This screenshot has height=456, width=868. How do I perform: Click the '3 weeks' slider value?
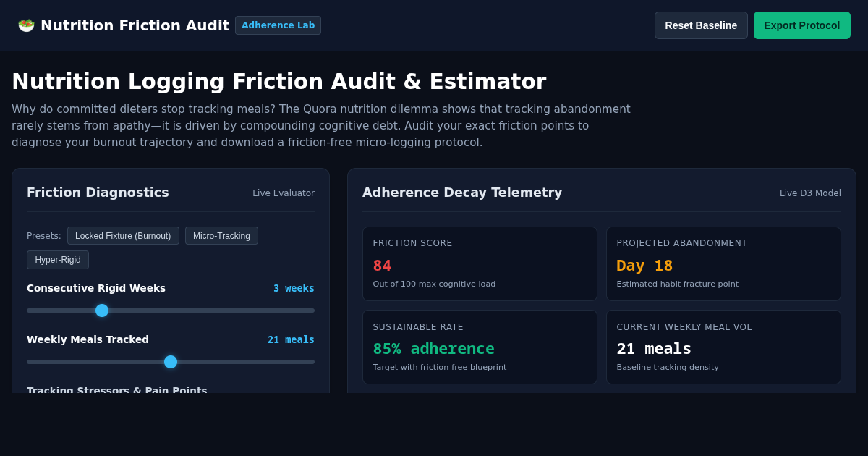[x=294, y=288]
